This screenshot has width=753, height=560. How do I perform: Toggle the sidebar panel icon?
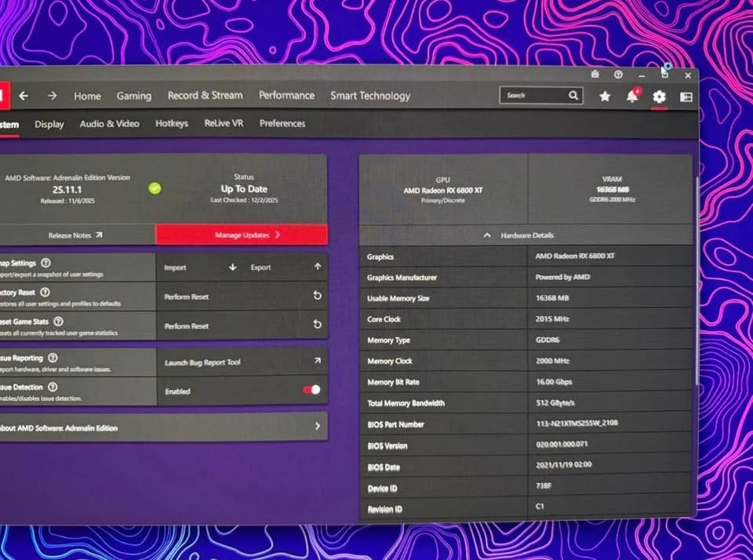pyautogui.click(x=686, y=97)
